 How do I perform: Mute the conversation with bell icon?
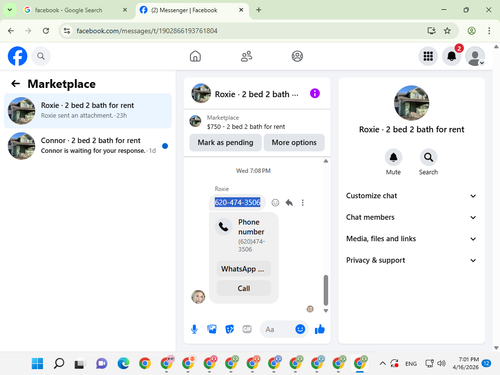pos(393,157)
